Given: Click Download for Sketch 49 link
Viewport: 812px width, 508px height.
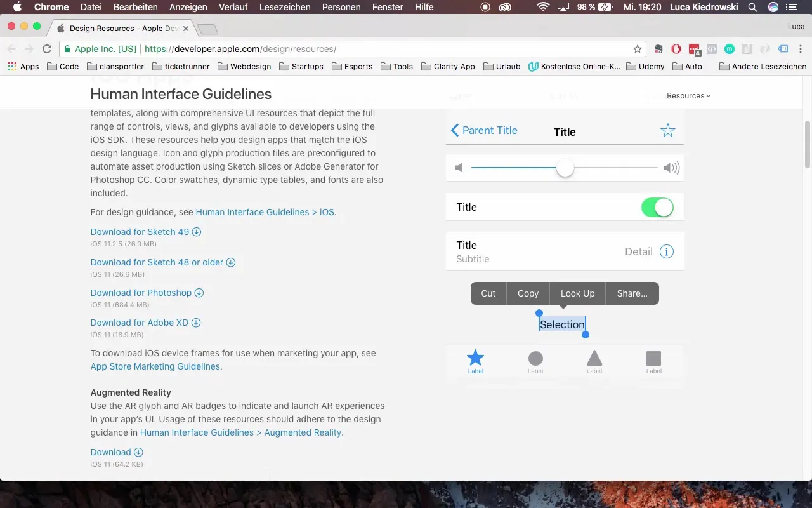Looking at the screenshot, I should [x=146, y=232].
